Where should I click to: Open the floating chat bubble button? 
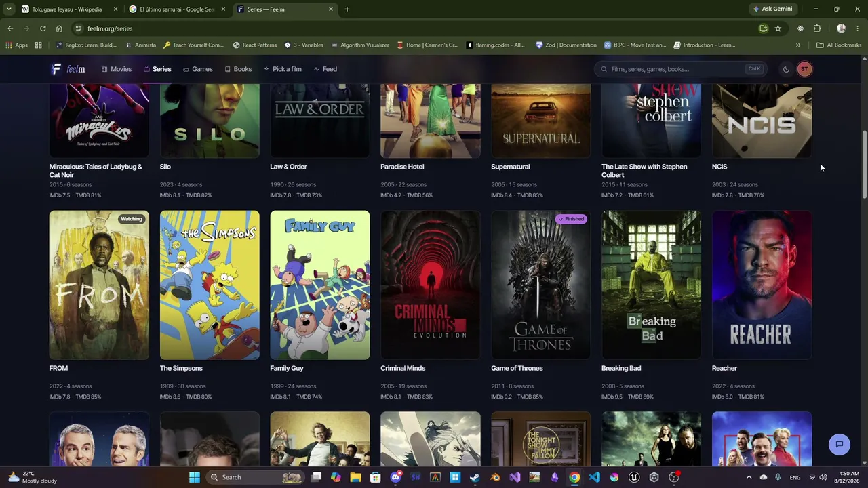pyautogui.click(x=840, y=445)
